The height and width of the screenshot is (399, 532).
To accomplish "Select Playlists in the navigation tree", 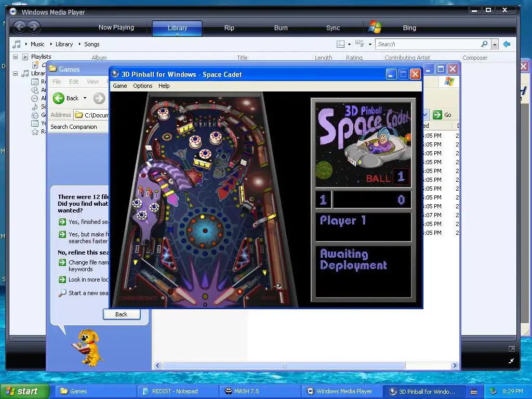I will [41, 57].
